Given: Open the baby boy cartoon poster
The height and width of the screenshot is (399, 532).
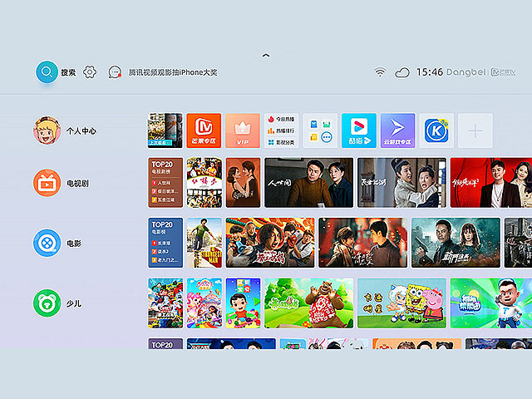Looking at the screenshot, I should click(244, 303).
